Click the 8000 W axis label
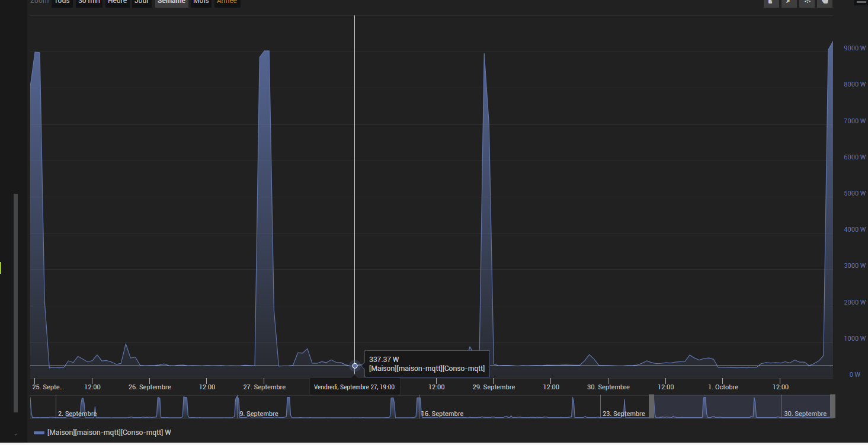 855,85
